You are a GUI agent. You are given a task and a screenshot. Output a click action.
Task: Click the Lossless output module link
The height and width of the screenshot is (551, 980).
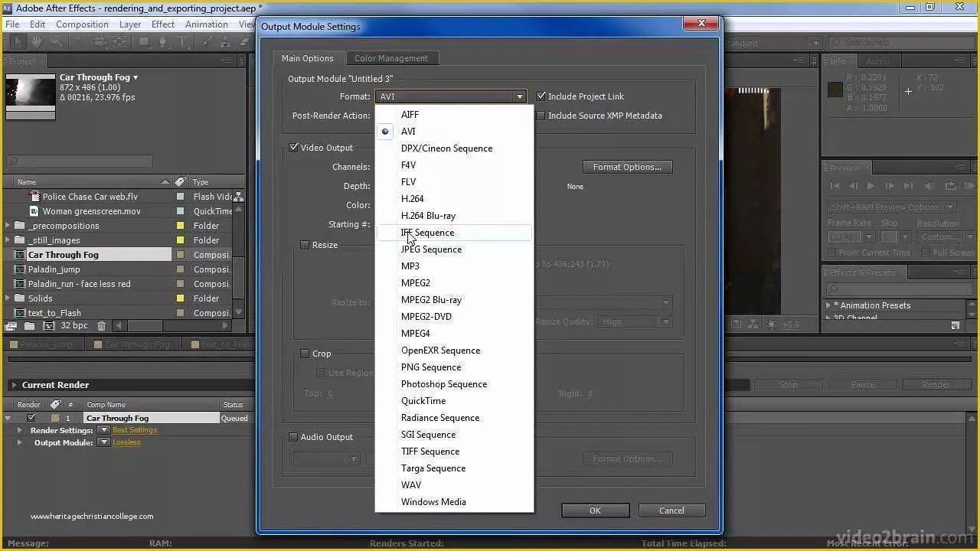(x=127, y=442)
